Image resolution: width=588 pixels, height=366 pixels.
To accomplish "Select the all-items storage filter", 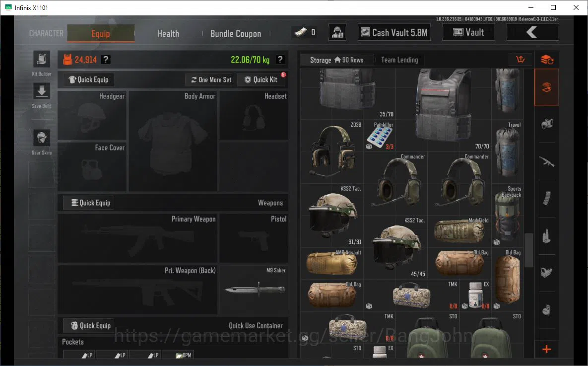I will (547, 87).
